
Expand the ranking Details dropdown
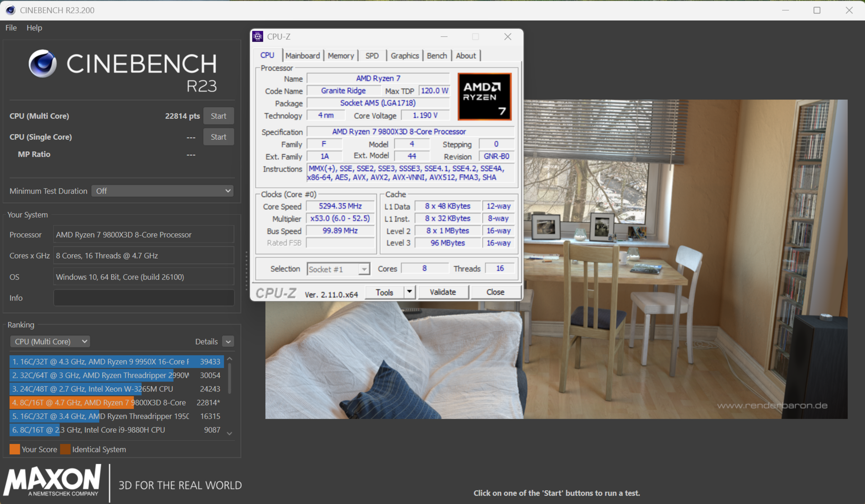tap(228, 341)
